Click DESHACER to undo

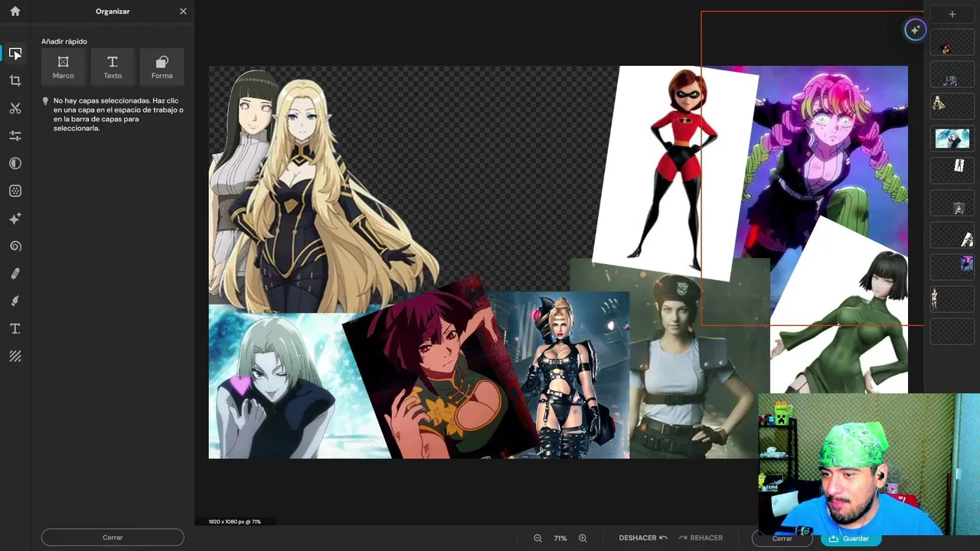643,538
